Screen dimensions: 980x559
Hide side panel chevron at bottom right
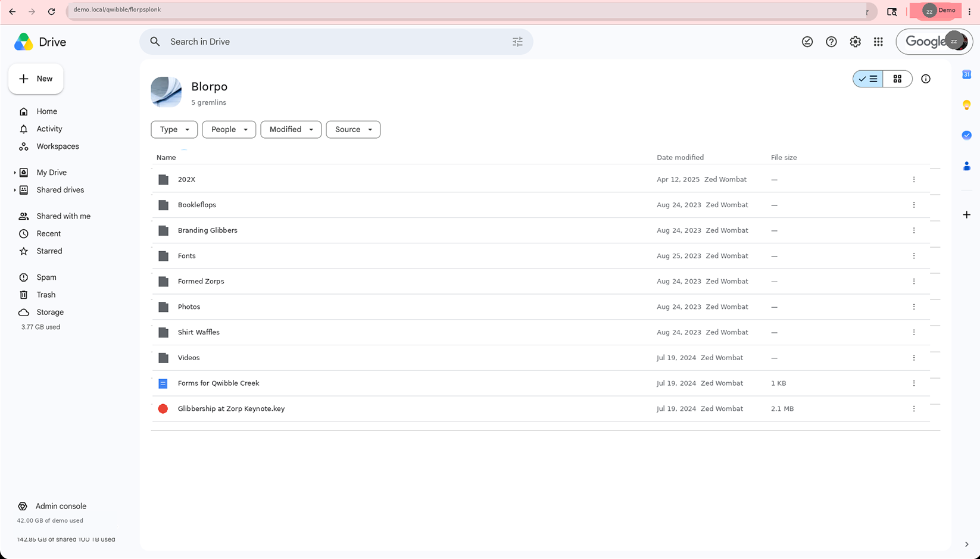(966, 544)
